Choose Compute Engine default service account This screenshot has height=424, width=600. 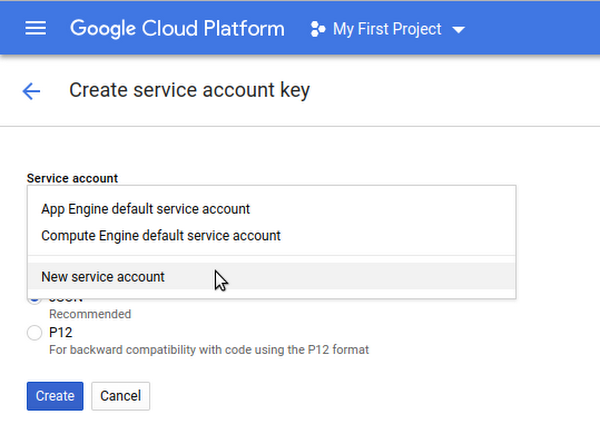pos(272,235)
